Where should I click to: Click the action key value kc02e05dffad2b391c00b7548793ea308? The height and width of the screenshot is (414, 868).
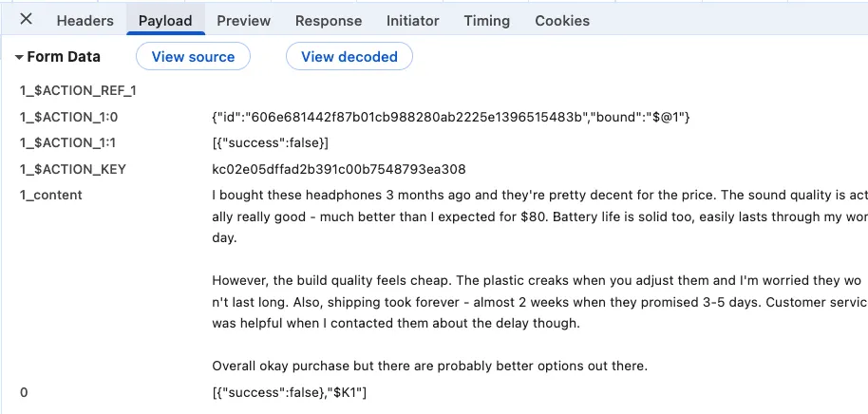click(x=339, y=169)
